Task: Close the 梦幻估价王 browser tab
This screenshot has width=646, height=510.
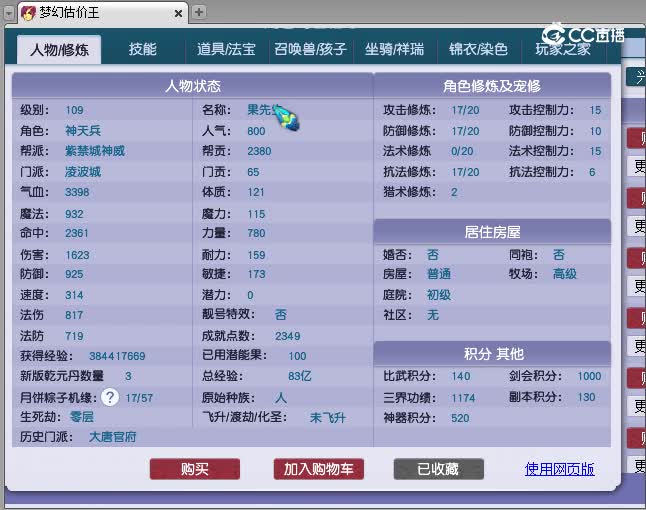Action: pos(178,14)
